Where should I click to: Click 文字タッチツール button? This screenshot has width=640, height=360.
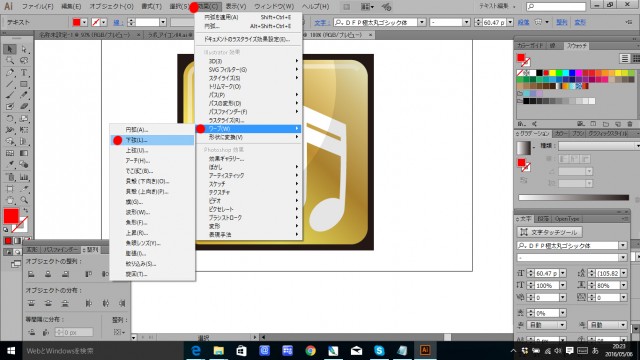pos(549,232)
